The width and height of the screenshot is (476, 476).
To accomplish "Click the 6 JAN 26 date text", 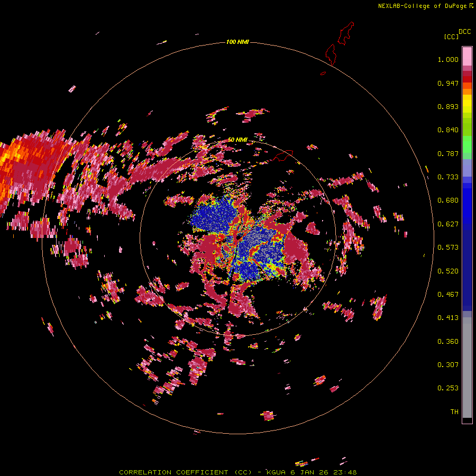I will tap(309, 472).
